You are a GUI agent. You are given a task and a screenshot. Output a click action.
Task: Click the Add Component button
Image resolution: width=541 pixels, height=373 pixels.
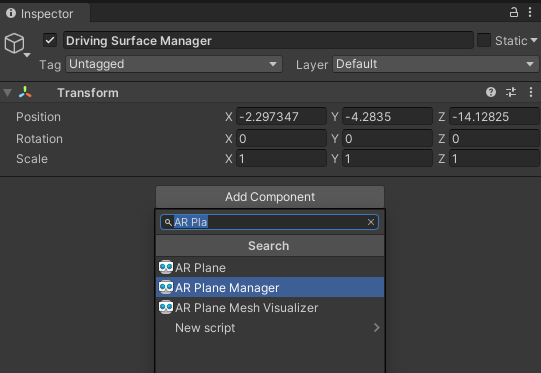(x=270, y=197)
